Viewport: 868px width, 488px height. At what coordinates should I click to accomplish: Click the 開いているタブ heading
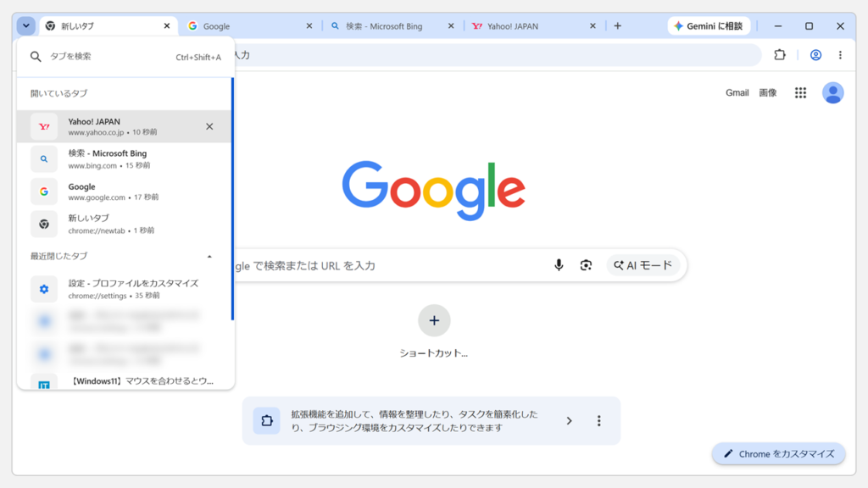pyautogui.click(x=58, y=93)
